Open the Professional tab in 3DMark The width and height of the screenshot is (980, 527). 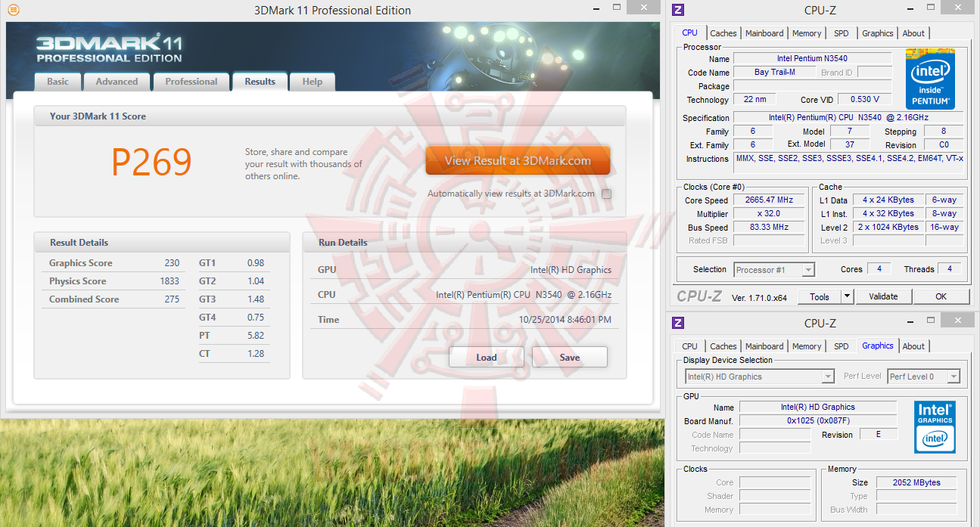[x=191, y=82]
